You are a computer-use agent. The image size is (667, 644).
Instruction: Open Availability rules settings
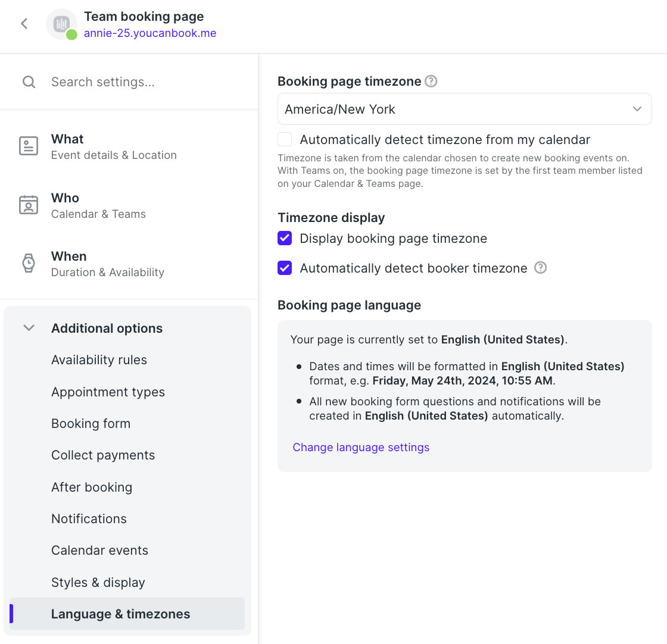click(99, 359)
